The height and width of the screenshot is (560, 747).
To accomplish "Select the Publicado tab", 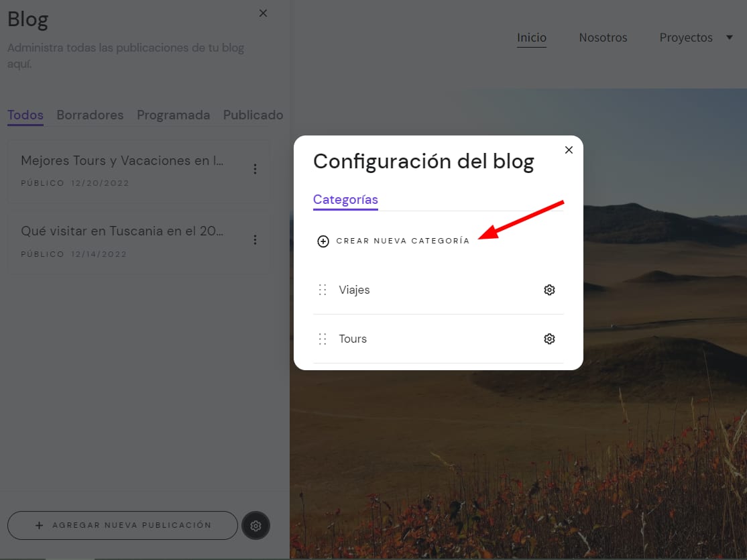I will click(253, 115).
